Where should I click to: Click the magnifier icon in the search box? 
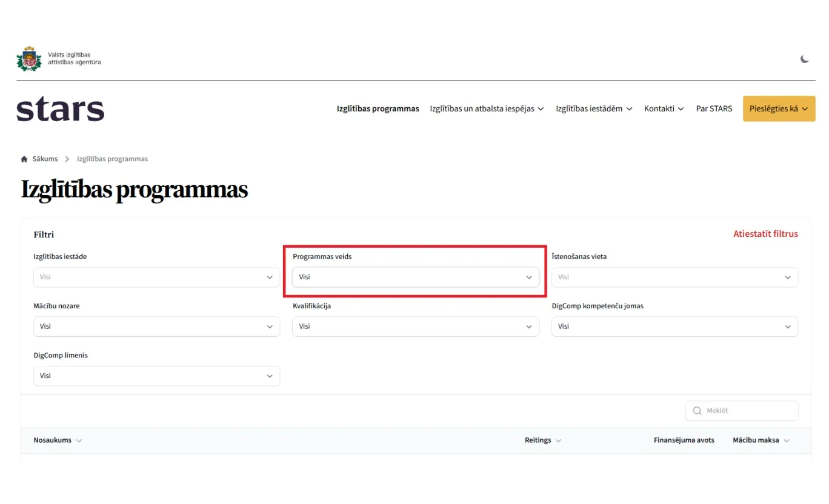click(x=696, y=410)
